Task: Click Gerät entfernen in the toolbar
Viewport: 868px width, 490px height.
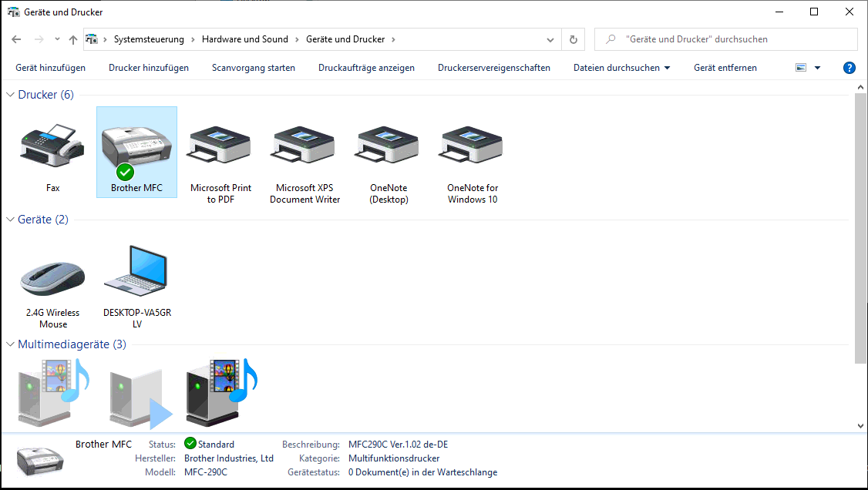Action: (x=725, y=68)
